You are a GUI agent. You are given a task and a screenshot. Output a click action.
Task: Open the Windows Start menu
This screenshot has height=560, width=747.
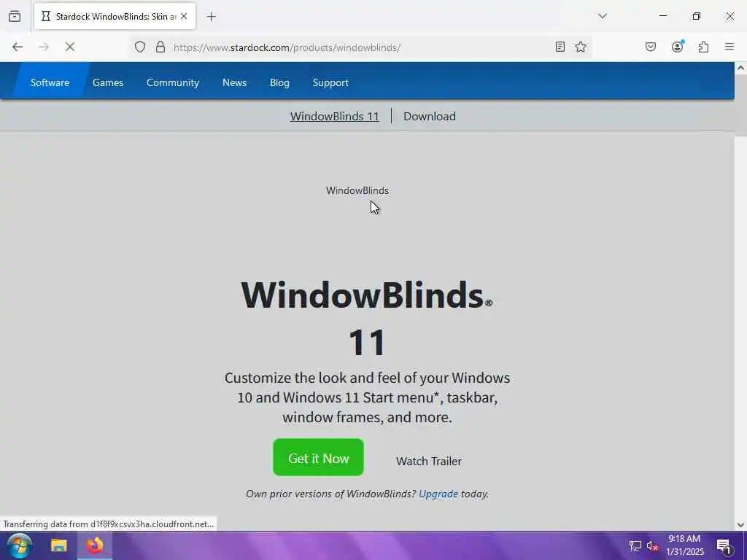point(20,545)
